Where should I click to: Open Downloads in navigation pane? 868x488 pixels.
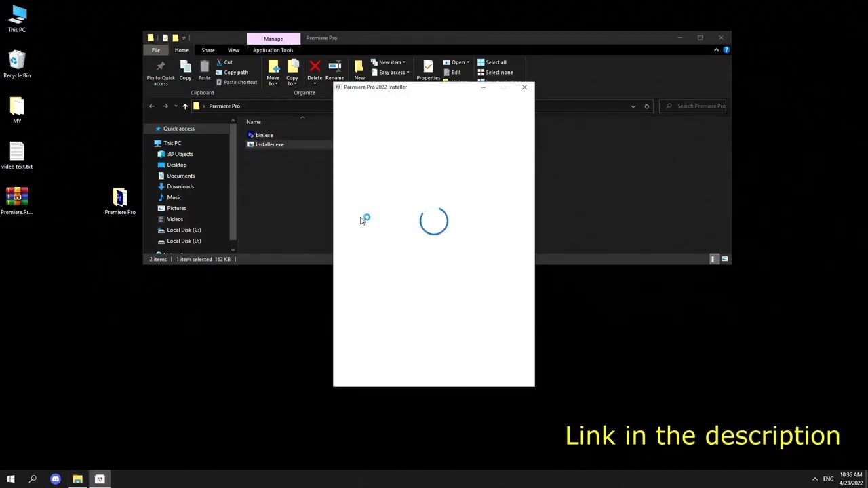pyautogui.click(x=180, y=186)
